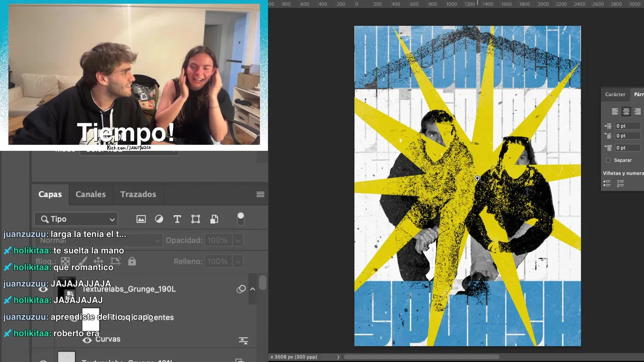The width and height of the screenshot is (644, 362).
Task: Lock transparent pixels in Bloq. row
Action: pos(65,261)
